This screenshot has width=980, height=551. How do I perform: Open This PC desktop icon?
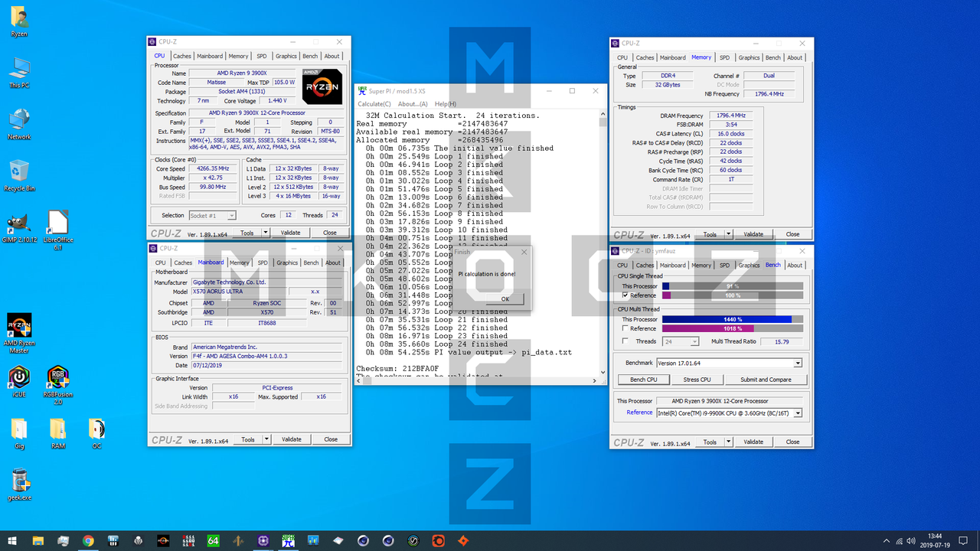point(19,73)
